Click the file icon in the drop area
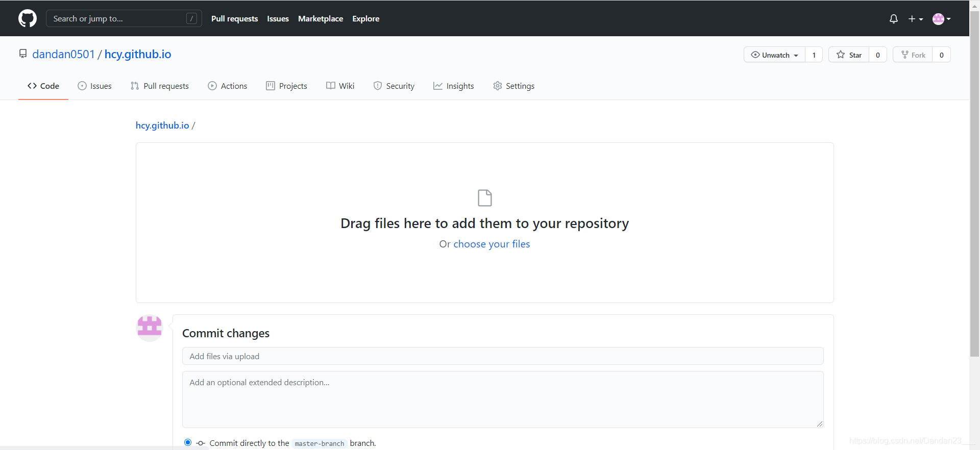 485,198
